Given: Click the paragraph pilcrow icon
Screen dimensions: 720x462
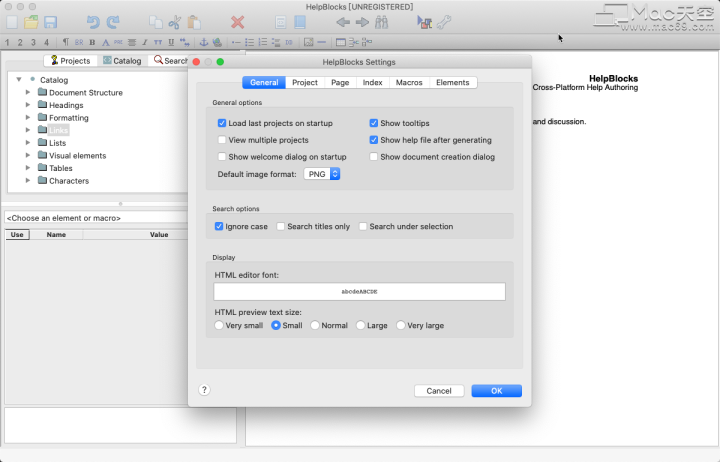Looking at the screenshot, I should point(66,42).
